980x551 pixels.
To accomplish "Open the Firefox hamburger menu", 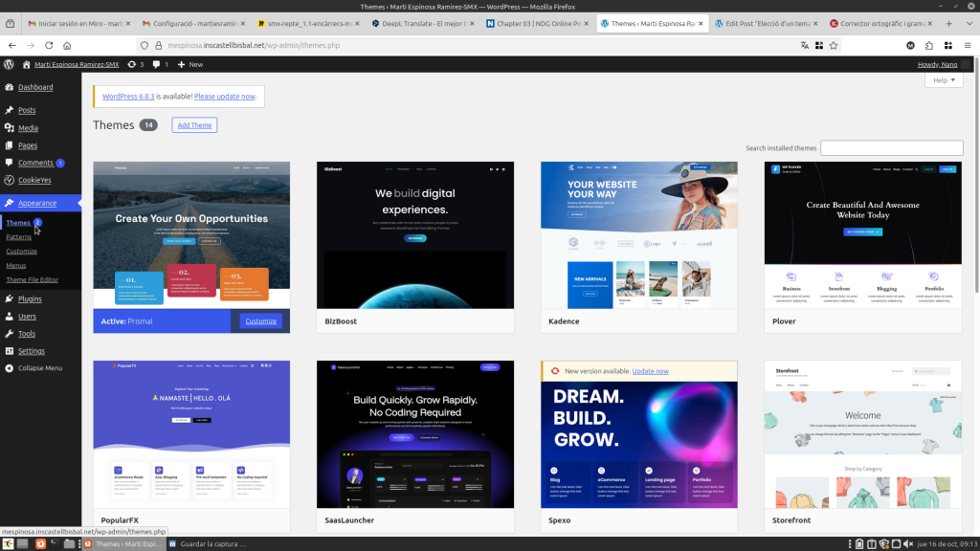I will [967, 45].
